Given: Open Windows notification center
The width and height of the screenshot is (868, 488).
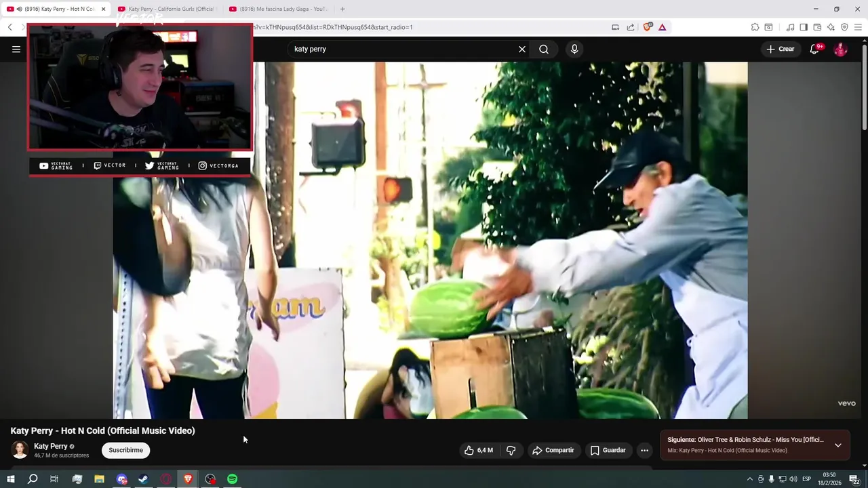Looking at the screenshot, I should click(854, 479).
